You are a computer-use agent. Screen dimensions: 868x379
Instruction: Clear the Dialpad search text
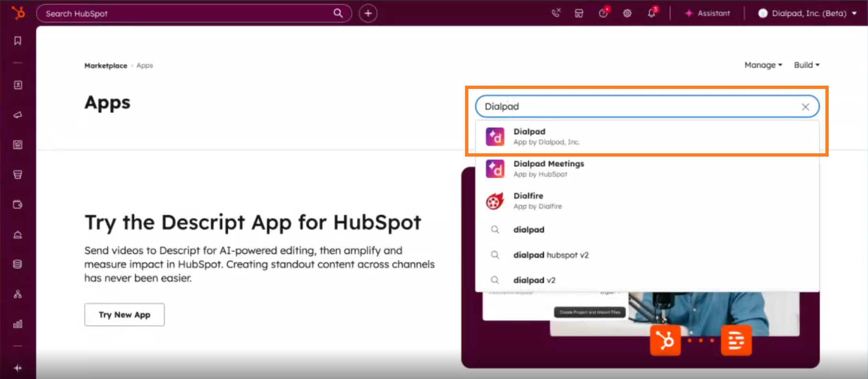[x=805, y=107]
